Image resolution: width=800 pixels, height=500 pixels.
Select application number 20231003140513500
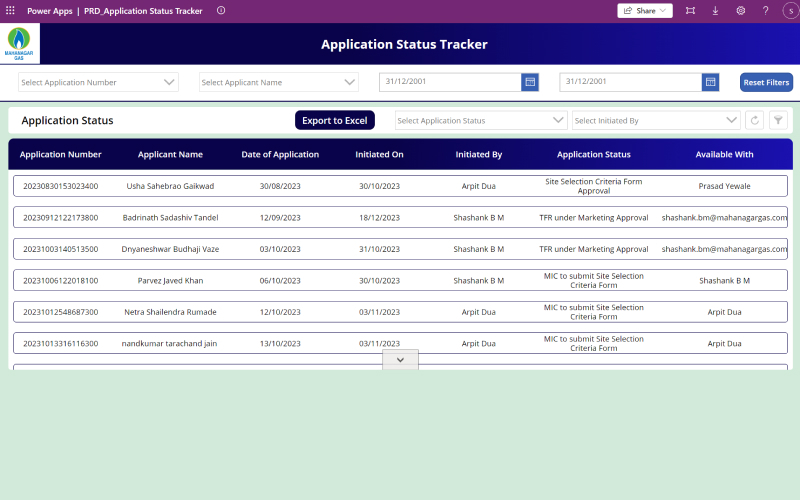tap(61, 249)
